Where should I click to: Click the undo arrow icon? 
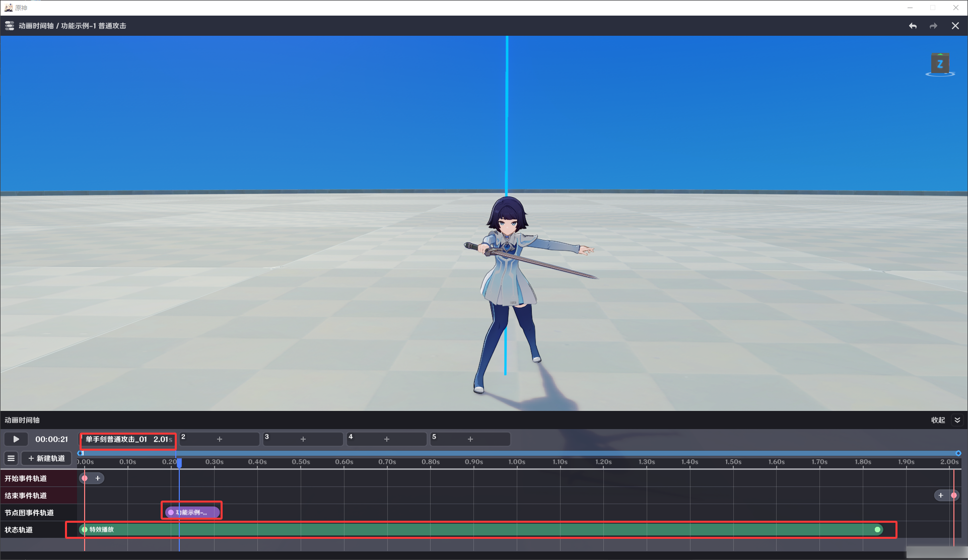[x=913, y=26]
